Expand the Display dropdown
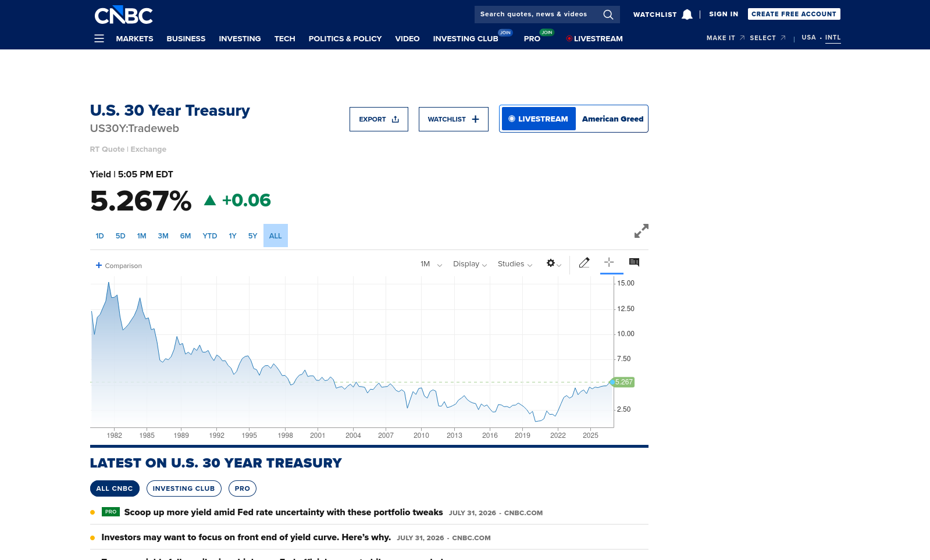This screenshot has height=560, width=930. [x=470, y=264]
